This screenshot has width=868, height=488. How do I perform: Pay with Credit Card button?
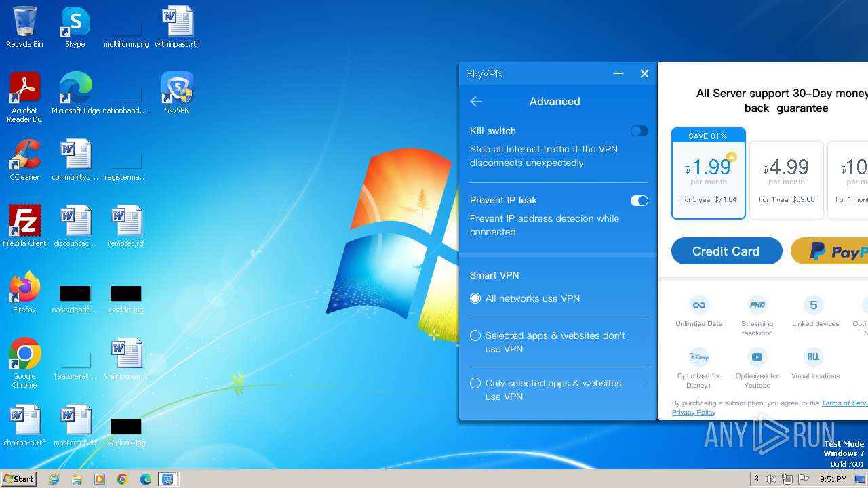(726, 251)
